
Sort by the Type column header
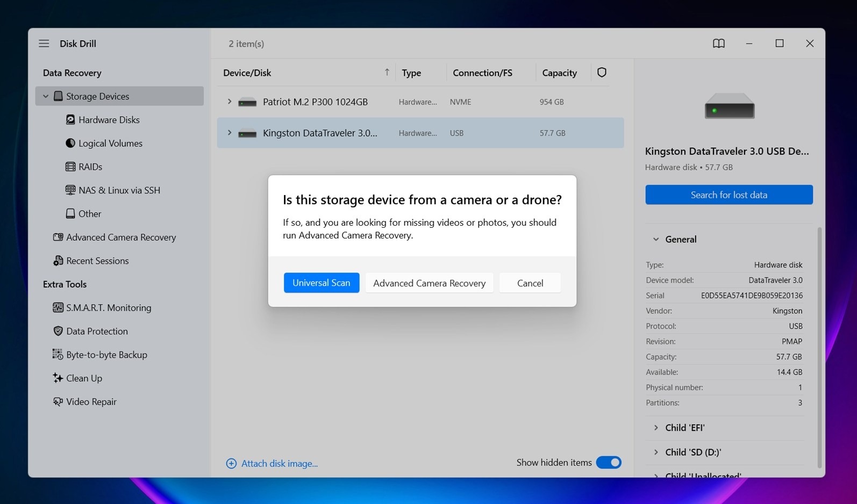411,73
